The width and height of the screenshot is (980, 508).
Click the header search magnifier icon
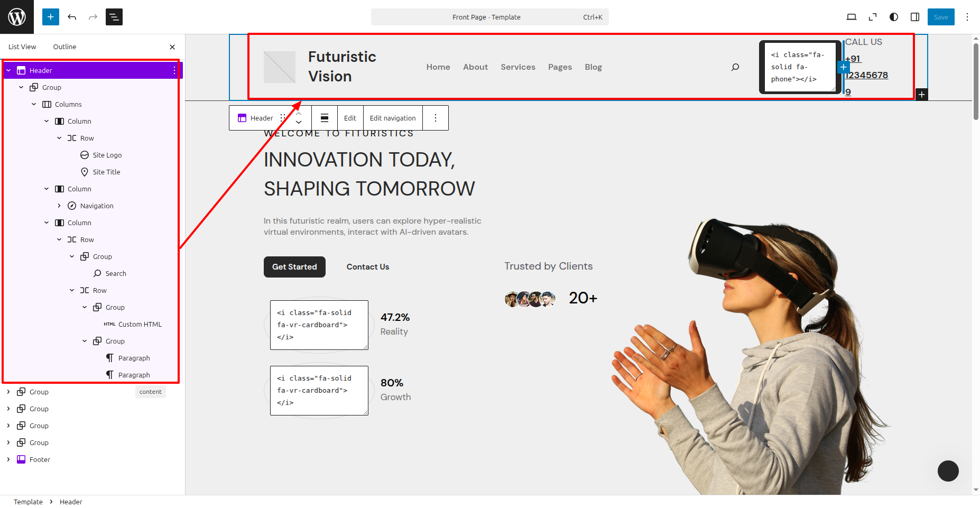[x=735, y=67]
